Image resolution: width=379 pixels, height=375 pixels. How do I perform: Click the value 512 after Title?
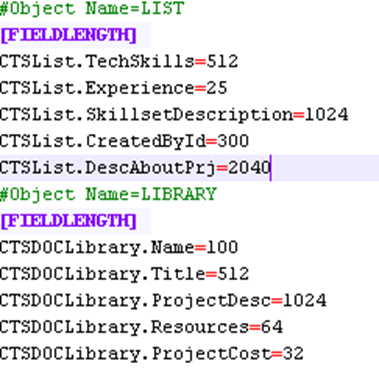pos(233,274)
